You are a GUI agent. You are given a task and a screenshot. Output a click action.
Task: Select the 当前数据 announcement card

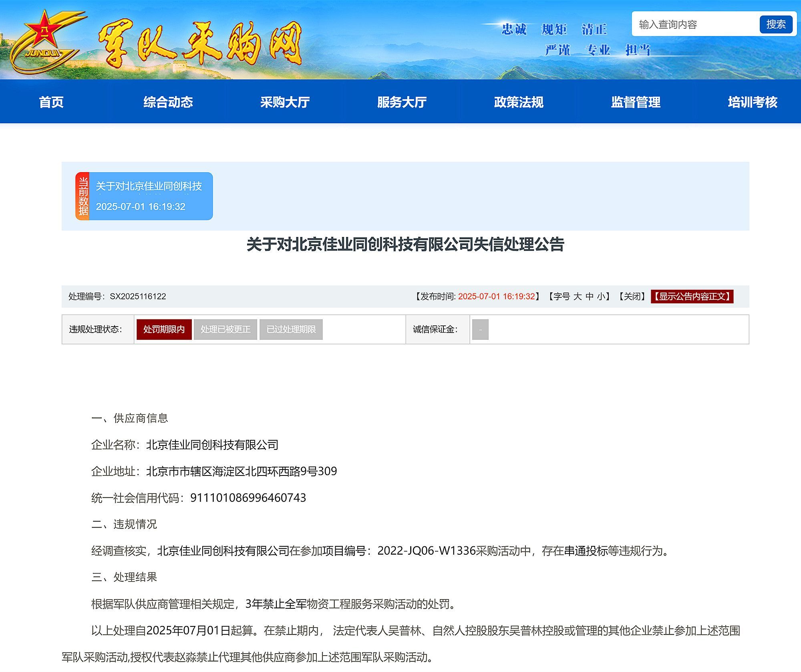click(144, 196)
